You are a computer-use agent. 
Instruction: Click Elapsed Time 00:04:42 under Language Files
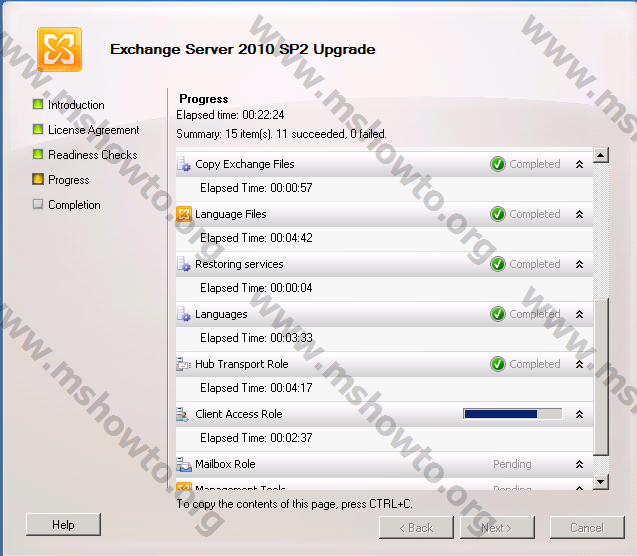point(256,238)
